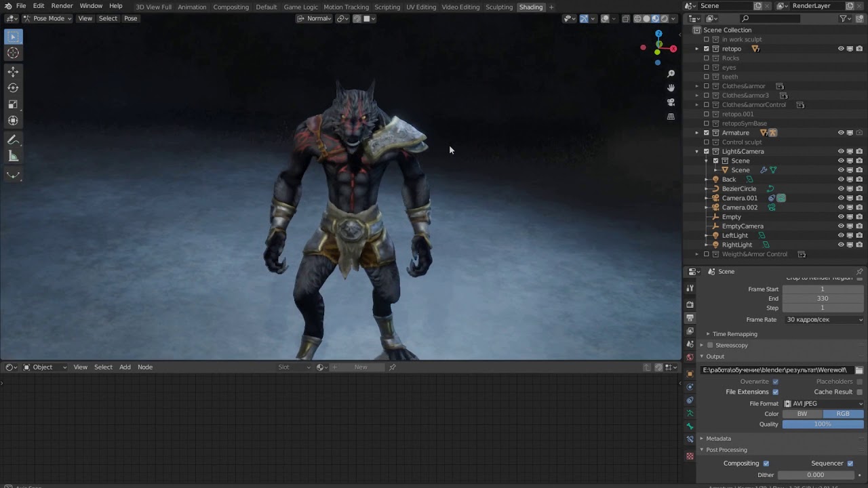Screen dimensions: 868x488
Task: Click the X axis gizmo ball
Action: (x=673, y=49)
